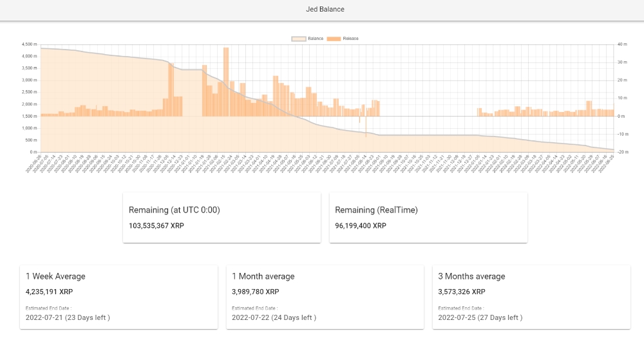
Task: Click the Balance legend color box
Action: 299,39
